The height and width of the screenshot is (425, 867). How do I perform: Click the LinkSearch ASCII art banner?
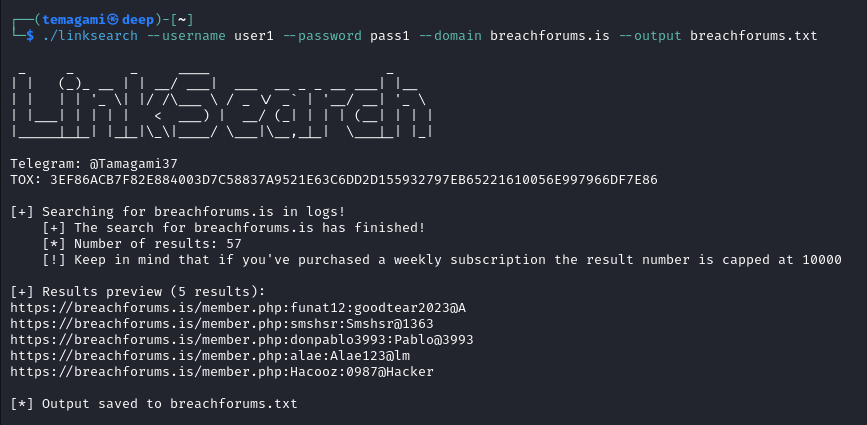click(221, 103)
